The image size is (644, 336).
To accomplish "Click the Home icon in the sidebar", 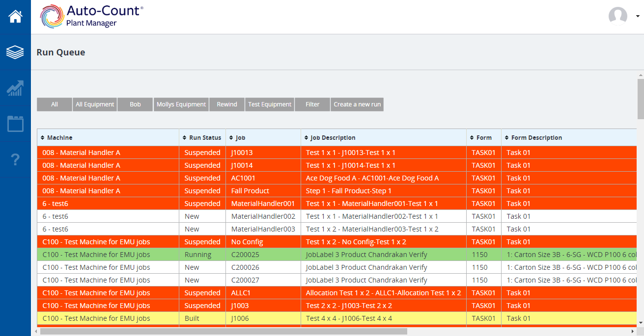I will tap(15, 16).
